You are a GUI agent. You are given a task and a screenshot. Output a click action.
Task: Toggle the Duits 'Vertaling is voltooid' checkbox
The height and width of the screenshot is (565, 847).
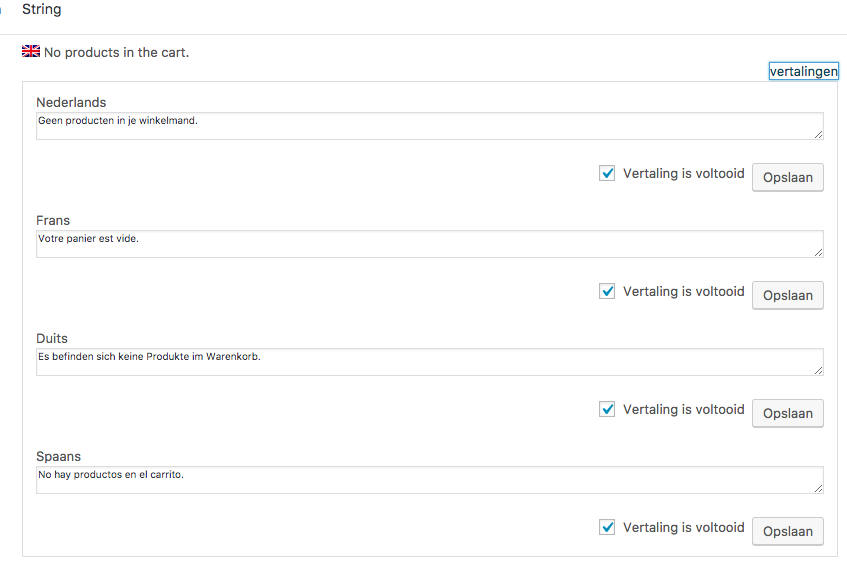[x=607, y=409]
